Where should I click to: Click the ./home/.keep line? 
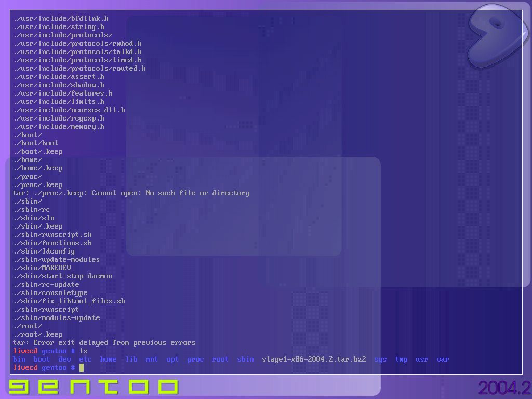click(38, 168)
